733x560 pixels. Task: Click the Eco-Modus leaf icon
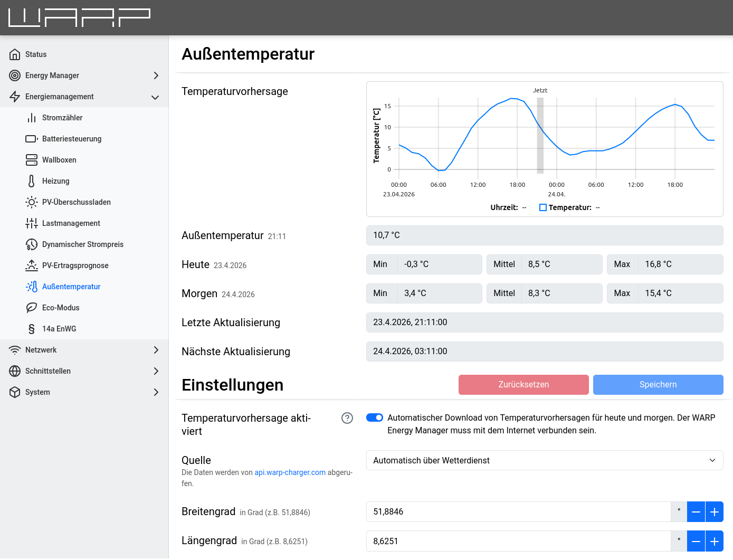coord(32,308)
